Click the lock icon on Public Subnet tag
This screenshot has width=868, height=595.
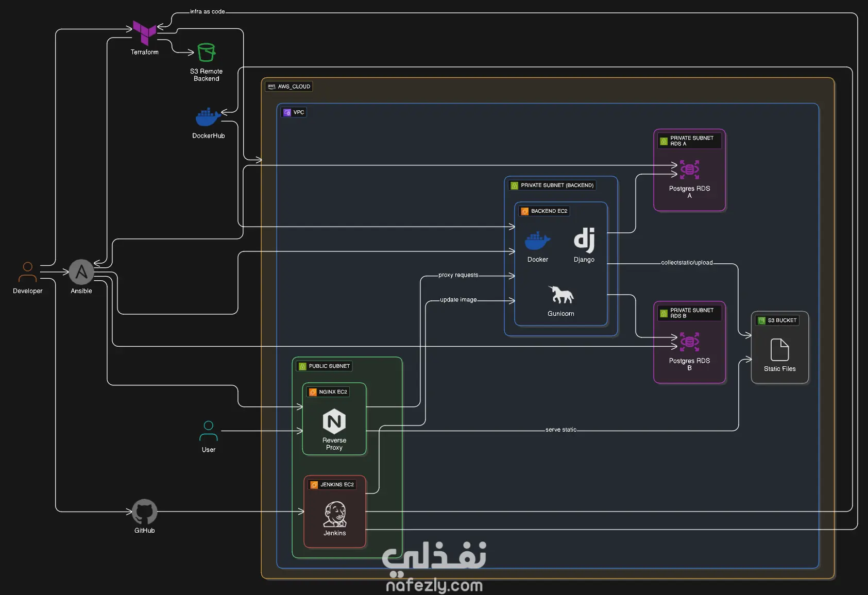tap(302, 366)
